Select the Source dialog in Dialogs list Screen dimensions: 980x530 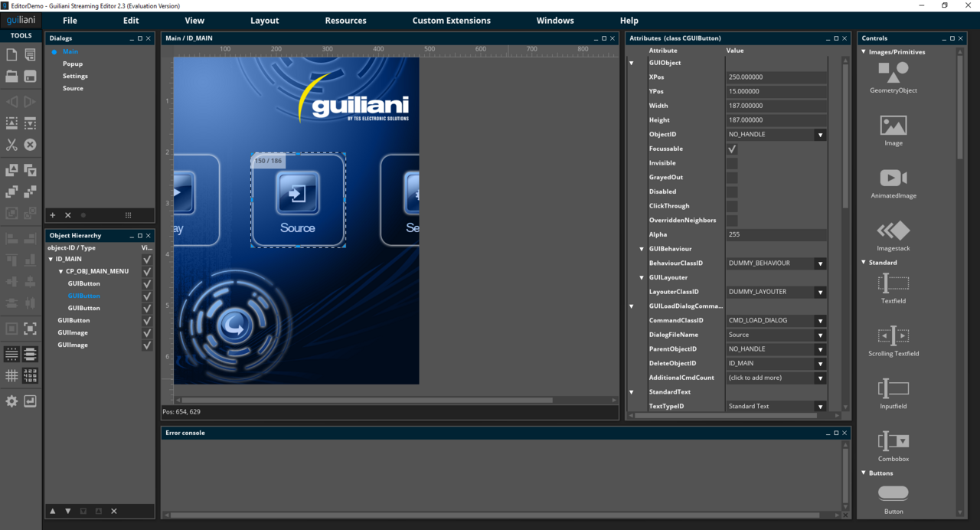point(73,88)
